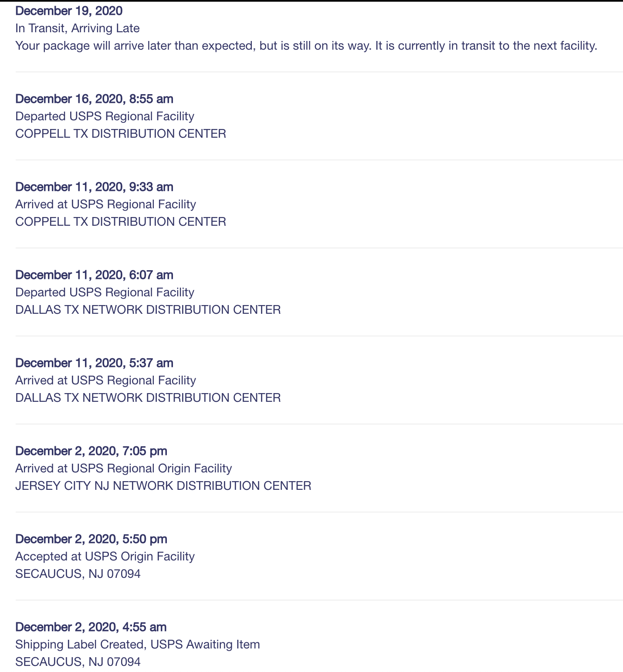Select "Accepted at USPS Origin Facility" text
This screenshot has width=623, height=672.
coord(105,557)
